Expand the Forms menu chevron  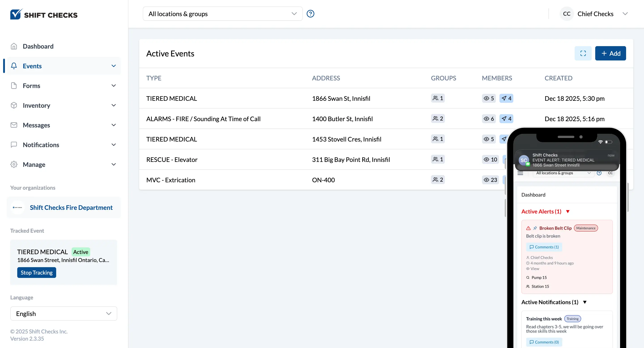[113, 86]
